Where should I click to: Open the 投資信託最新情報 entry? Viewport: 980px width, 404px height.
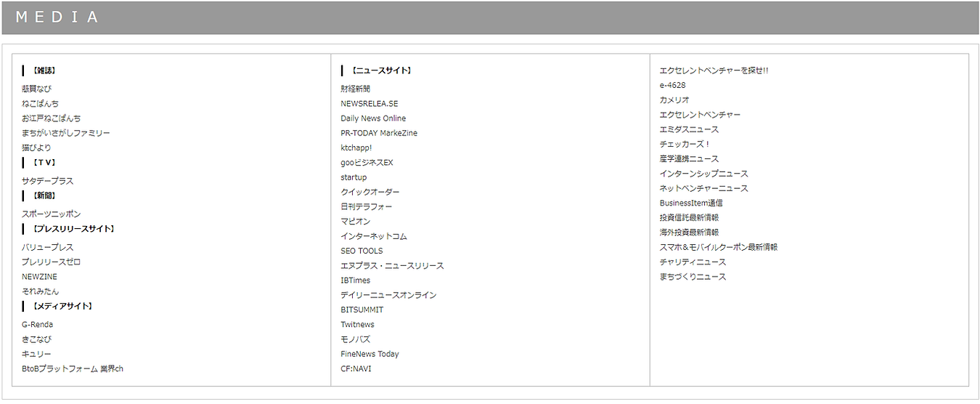689,217
